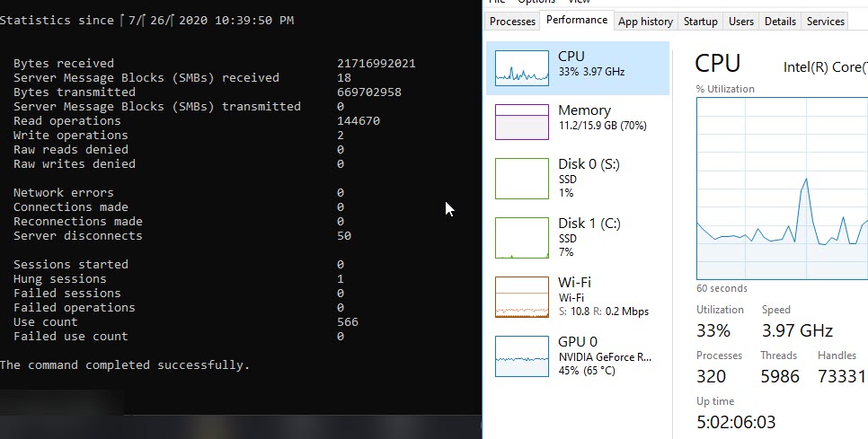Click the Disk 0 (S:) graph thumbnail

click(522, 178)
